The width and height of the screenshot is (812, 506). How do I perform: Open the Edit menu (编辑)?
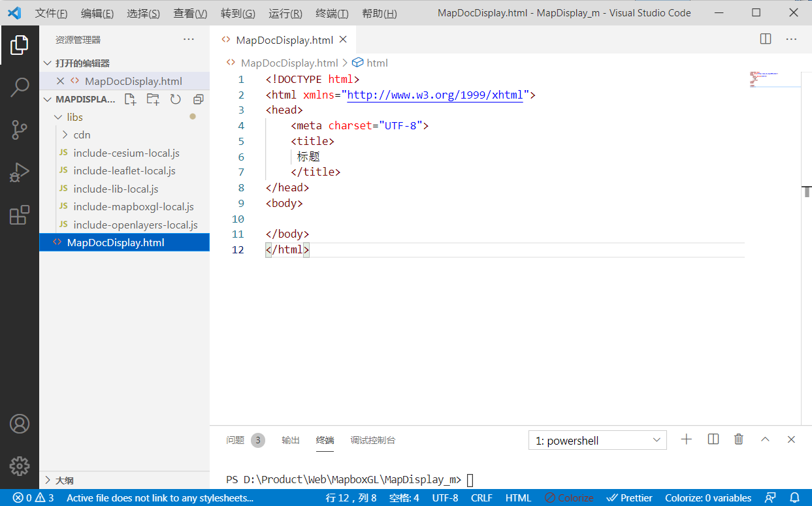(x=97, y=13)
